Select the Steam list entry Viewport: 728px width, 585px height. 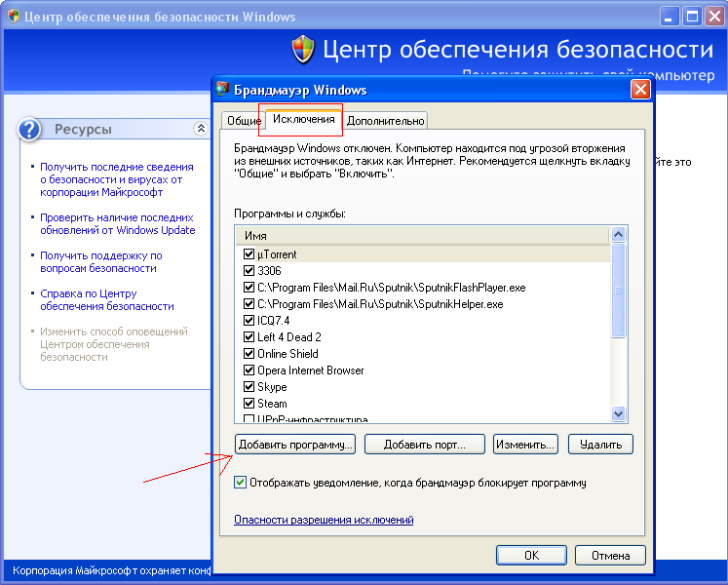272,404
